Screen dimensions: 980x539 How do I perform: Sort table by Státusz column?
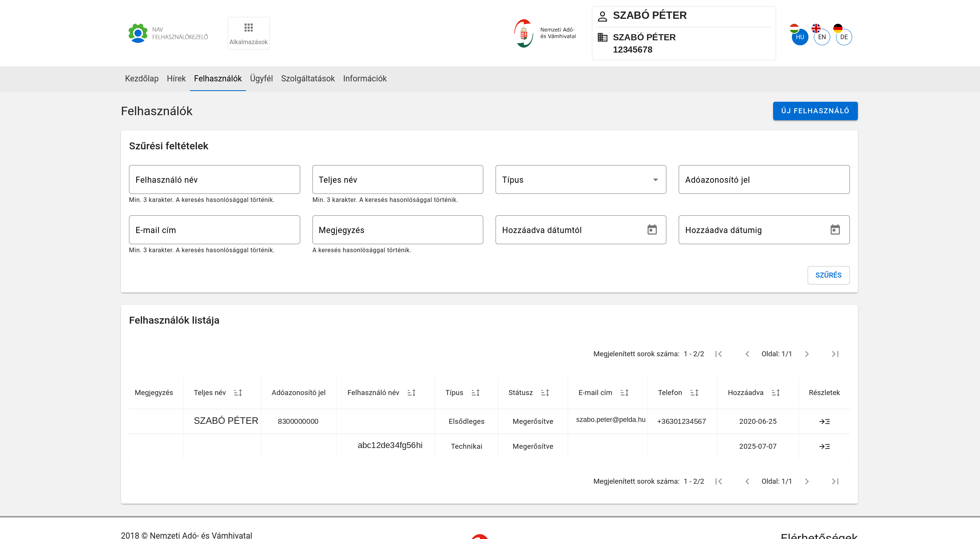[x=545, y=393]
